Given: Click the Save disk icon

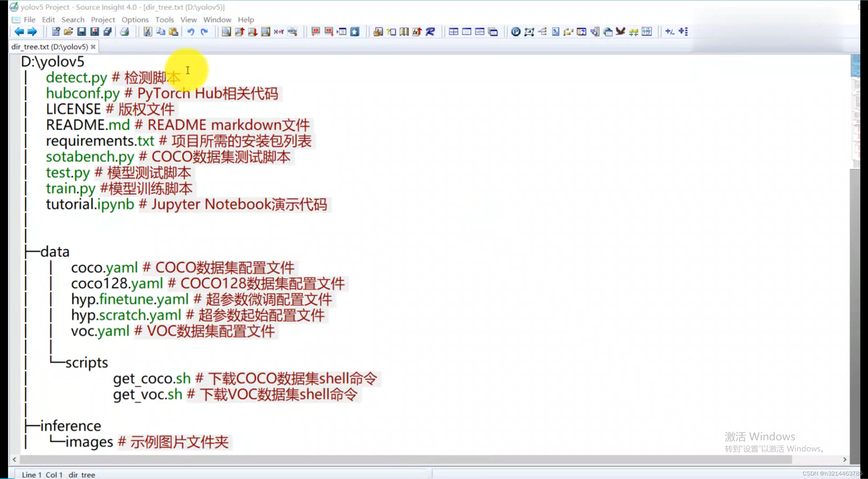Looking at the screenshot, I should (x=81, y=32).
